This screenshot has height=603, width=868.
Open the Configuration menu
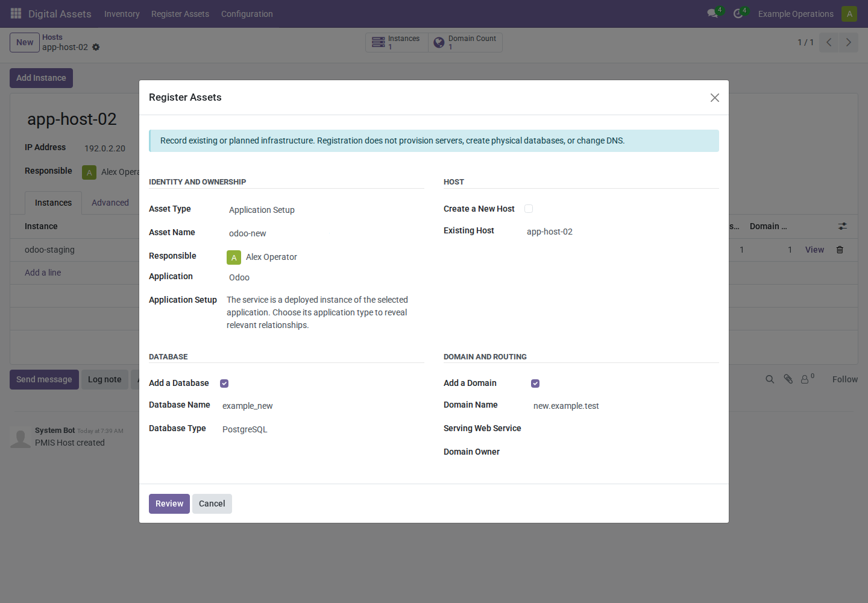click(x=247, y=14)
